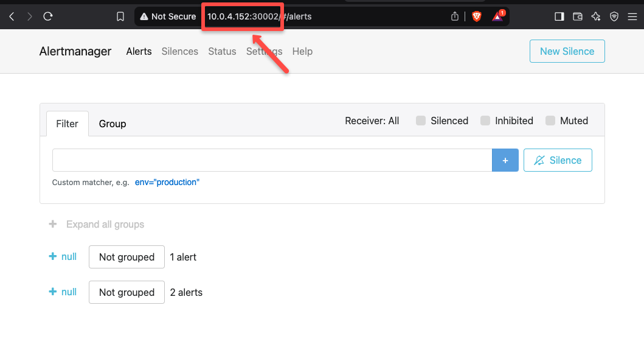Screen dimensions: 644x347
Task: Open the Receiver: All selector
Action: click(372, 121)
